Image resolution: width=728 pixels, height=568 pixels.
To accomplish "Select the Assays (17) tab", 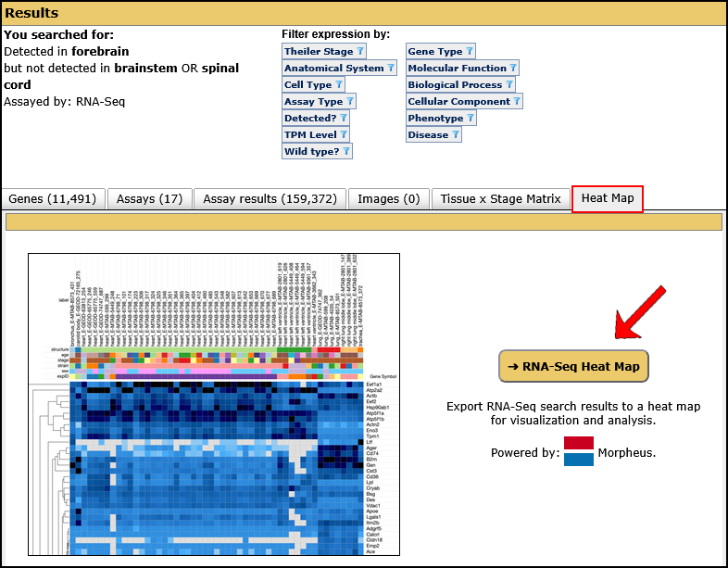I will pos(150,198).
